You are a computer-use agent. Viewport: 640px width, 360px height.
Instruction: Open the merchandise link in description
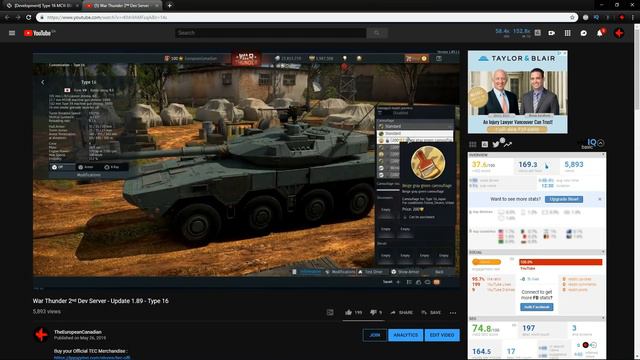click(92, 358)
